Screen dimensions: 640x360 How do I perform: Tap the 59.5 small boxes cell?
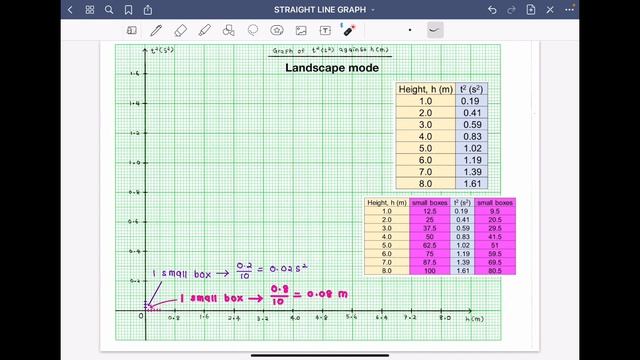coord(495,253)
